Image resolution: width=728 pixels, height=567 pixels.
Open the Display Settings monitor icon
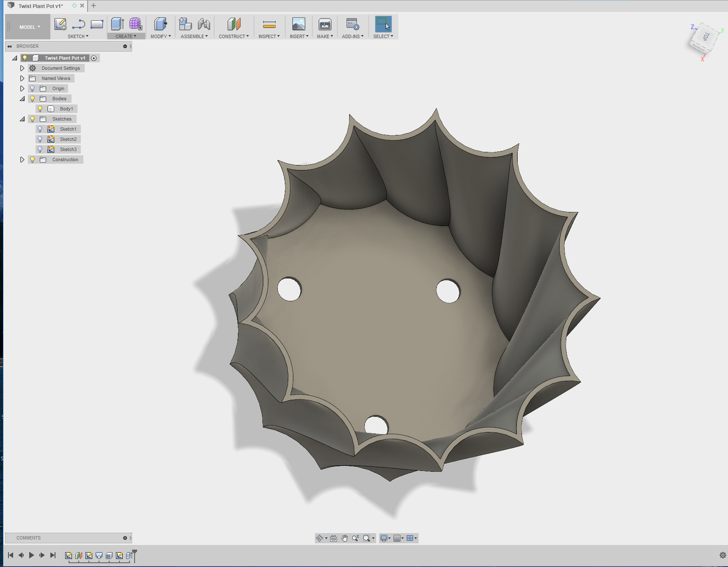(x=384, y=538)
